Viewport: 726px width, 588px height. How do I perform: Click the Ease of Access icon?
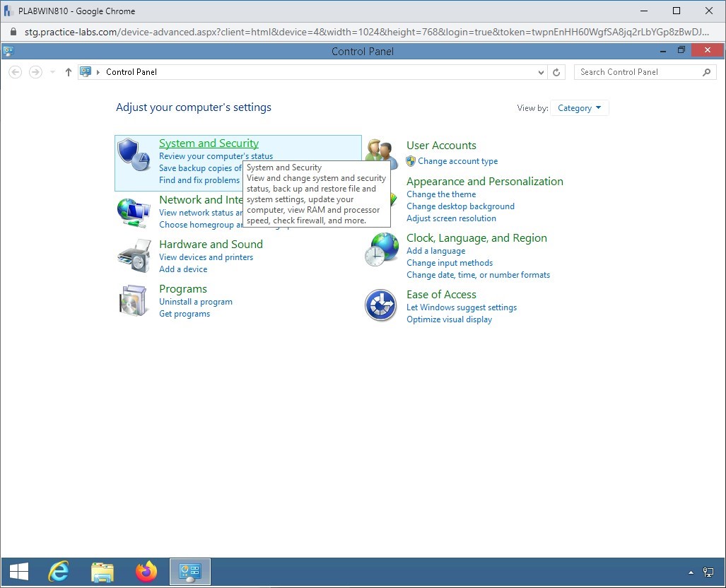click(381, 305)
